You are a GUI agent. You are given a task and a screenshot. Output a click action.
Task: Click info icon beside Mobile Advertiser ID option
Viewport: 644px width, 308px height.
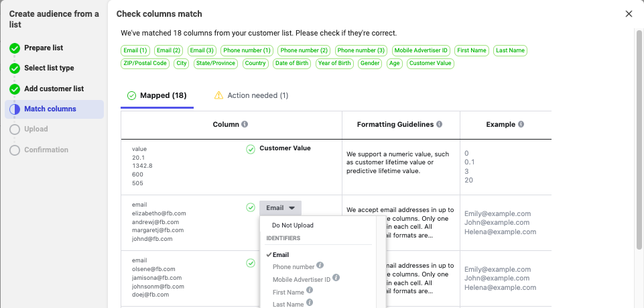click(336, 278)
